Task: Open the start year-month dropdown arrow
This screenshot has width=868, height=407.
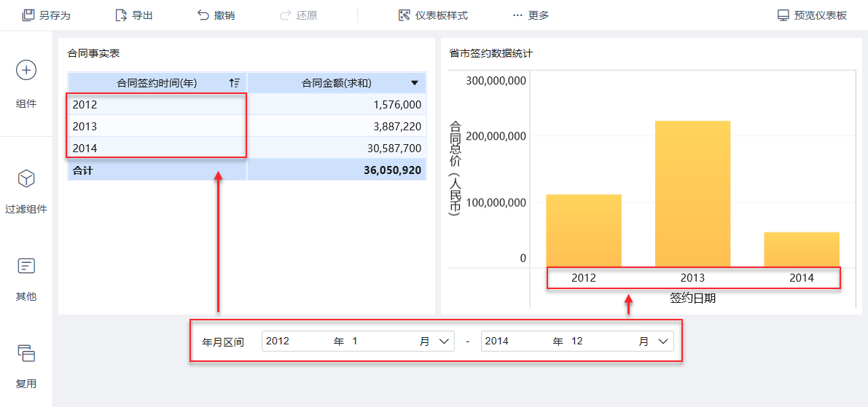Action: pos(443,341)
